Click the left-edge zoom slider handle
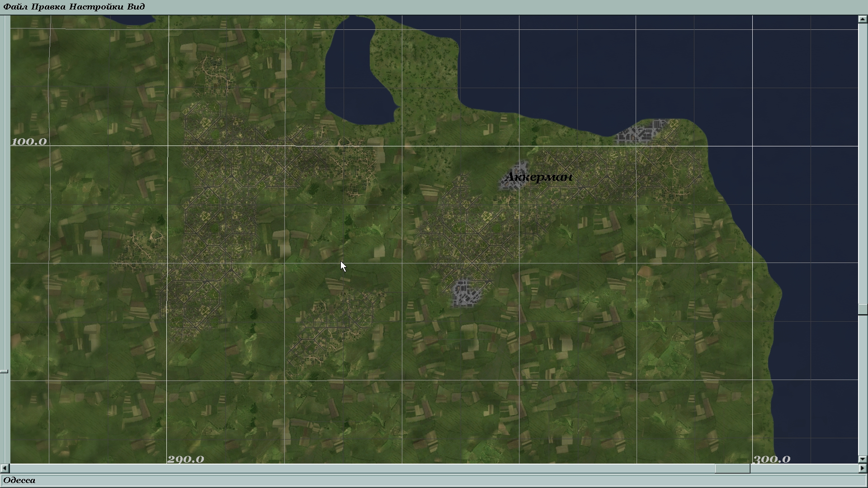 4,371
